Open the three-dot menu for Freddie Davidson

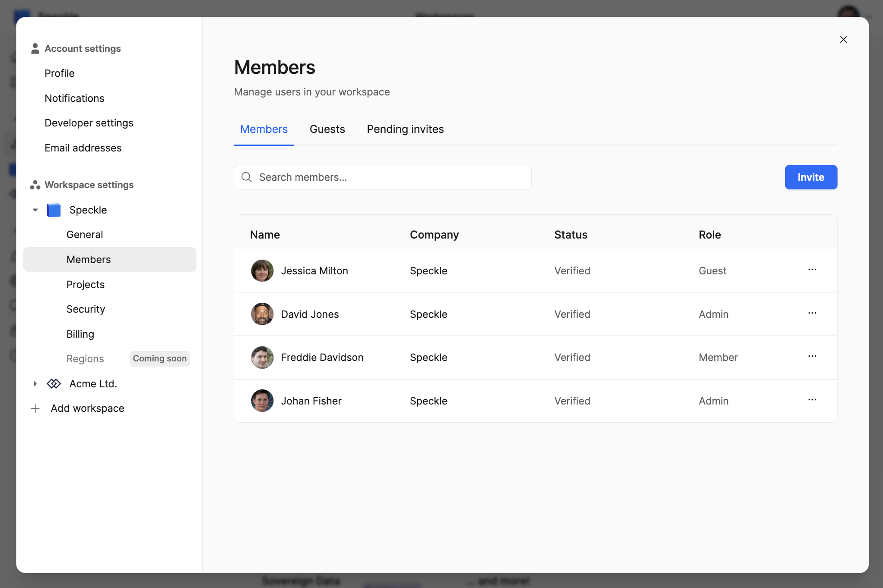tap(812, 356)
